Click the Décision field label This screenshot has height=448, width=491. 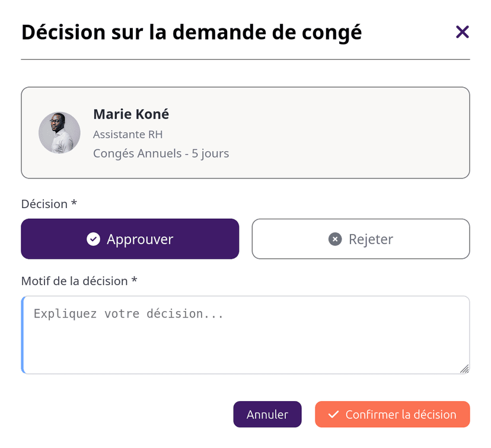coord(49,204)
